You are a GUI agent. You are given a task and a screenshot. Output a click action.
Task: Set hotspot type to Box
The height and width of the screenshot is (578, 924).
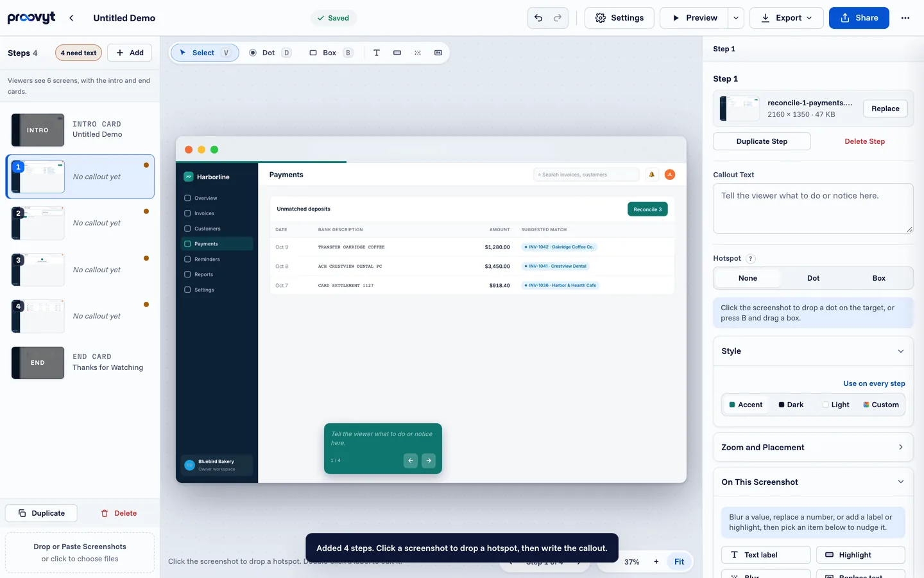click(878, 278)
